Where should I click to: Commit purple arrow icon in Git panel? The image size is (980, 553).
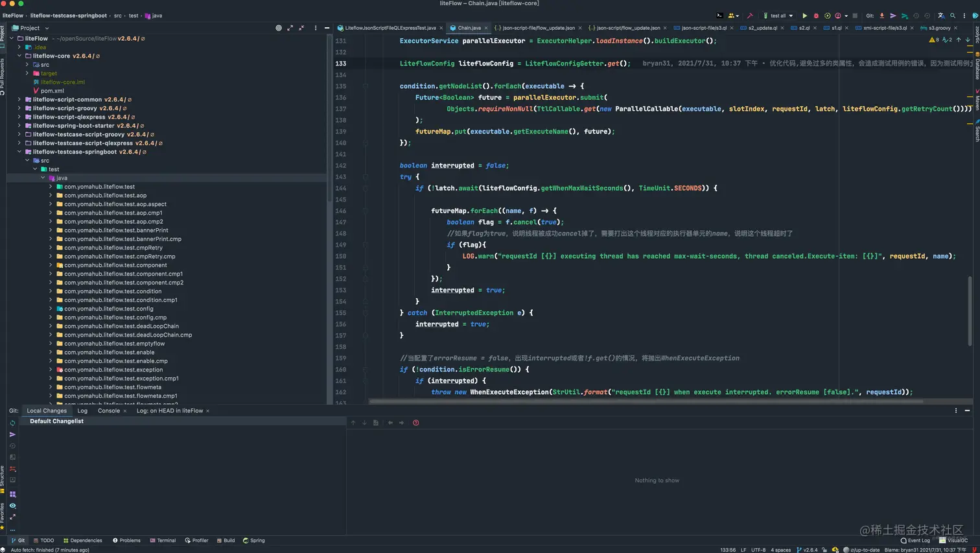[12, 434]
